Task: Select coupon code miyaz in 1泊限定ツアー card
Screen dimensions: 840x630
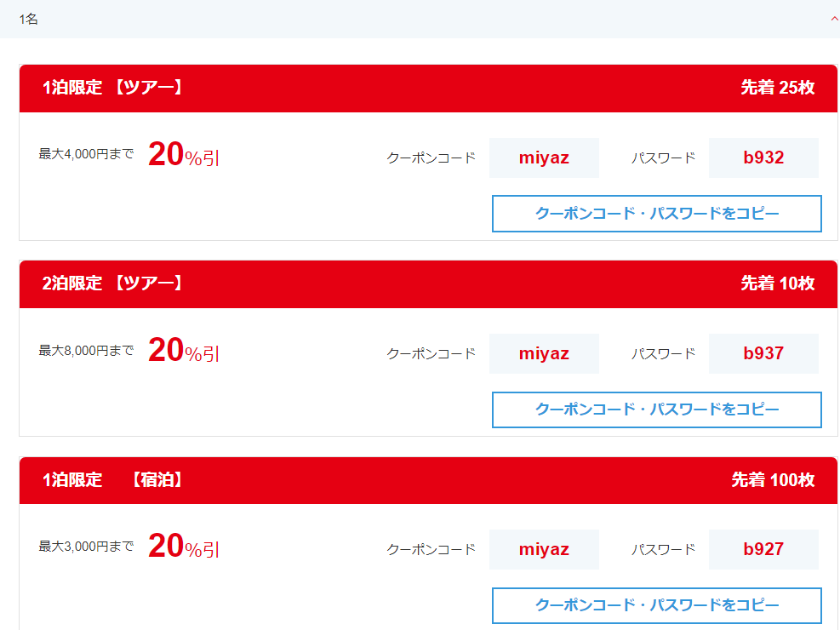Action: coord(544,157)
